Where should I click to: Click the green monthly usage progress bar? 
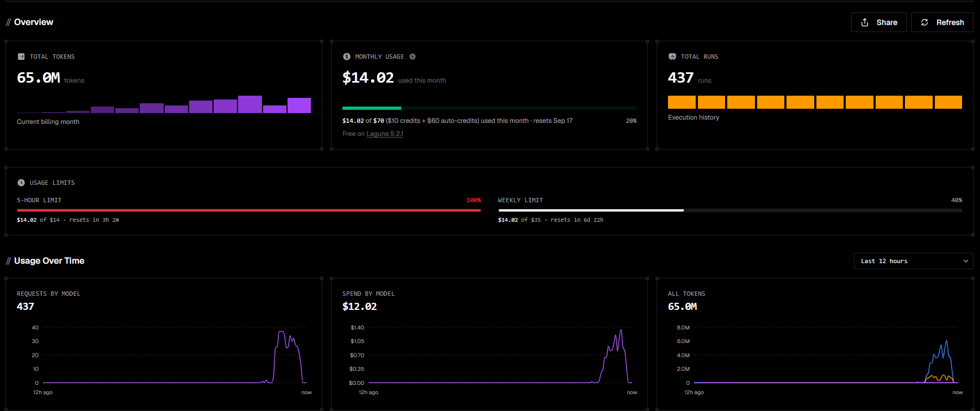click(372, 108)
